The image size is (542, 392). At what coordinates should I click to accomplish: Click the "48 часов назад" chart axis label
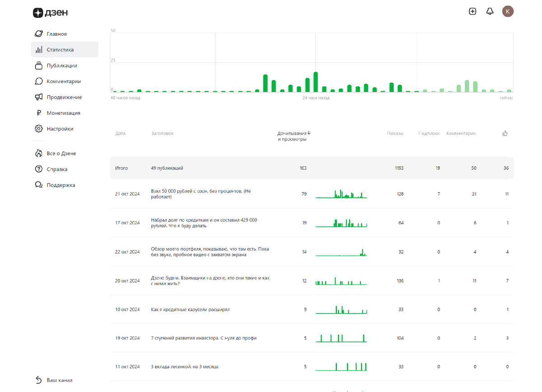click(x=126, y=98)
